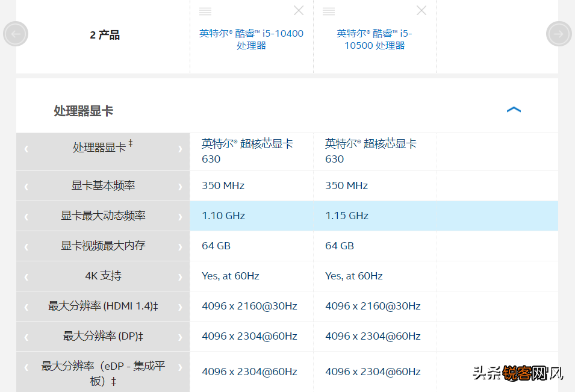Remove the i5-10400 processor from comparison
Viewport: 575px width, 392px height.
(x=299, y=11)
